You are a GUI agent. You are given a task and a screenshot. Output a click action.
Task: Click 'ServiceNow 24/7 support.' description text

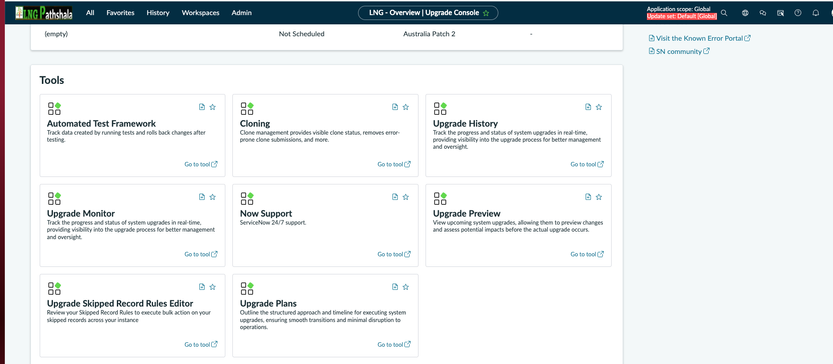pos(273,223)
